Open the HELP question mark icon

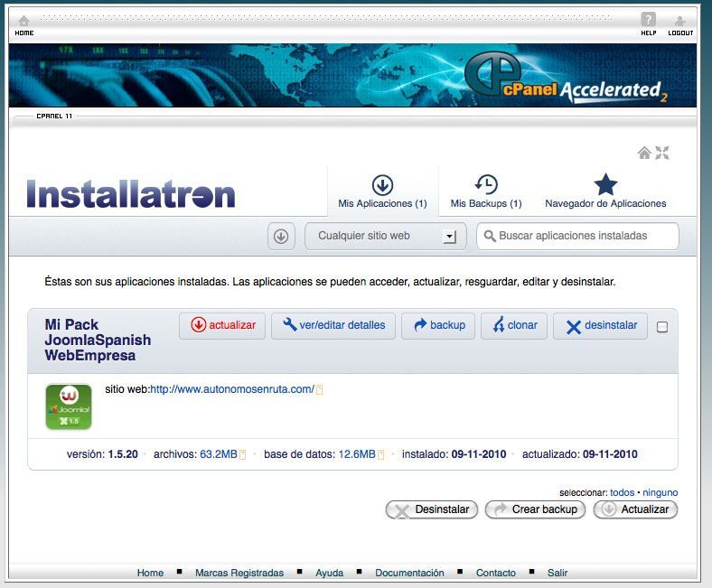(649, 20)
